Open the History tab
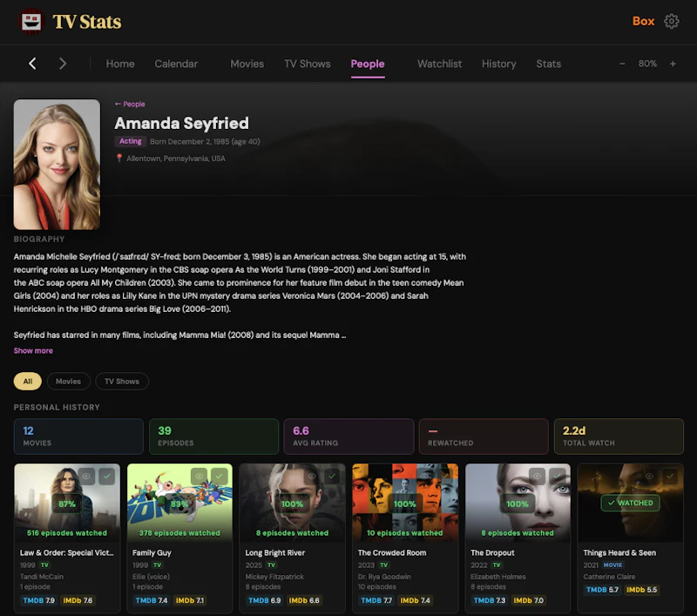697x616 pixels. click(x=498, y=64)
